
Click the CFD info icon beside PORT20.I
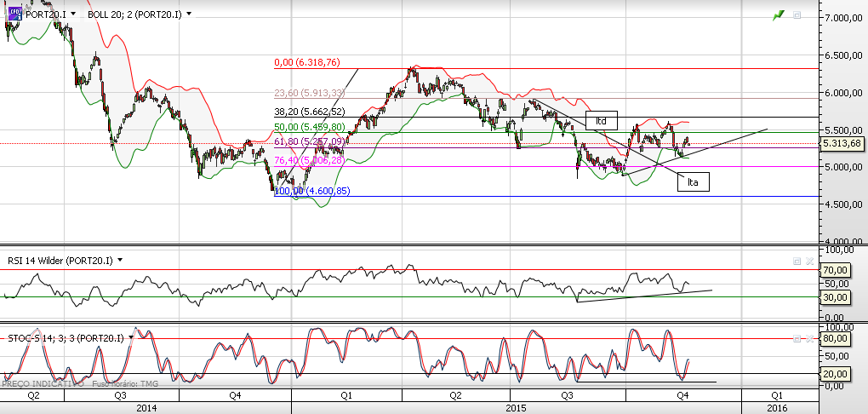[14, 14]
